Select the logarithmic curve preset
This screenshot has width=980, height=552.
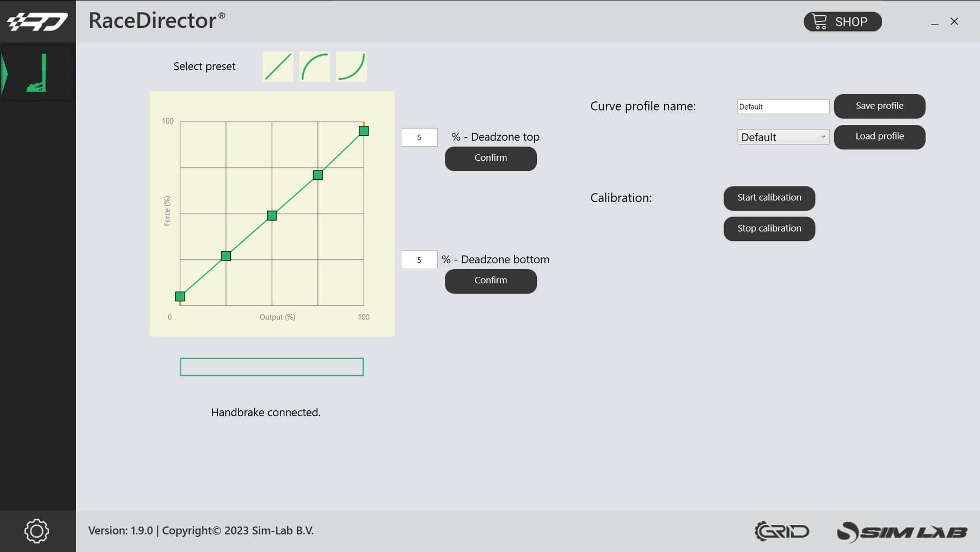pyautogui.click(x=314, y=66)
